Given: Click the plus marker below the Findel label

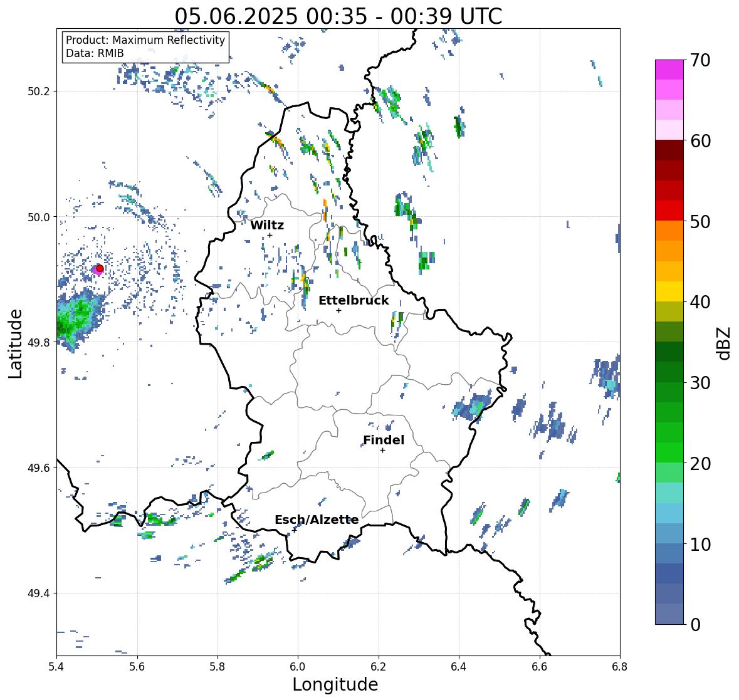Looking at the screenshot, I should (x=383, y=451).
